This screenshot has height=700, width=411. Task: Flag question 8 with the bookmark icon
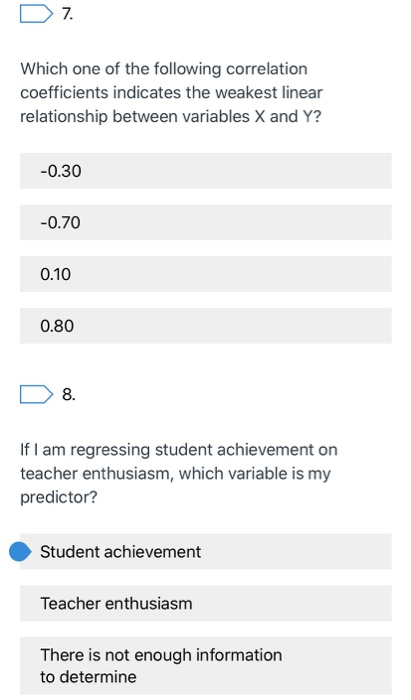(x=36, y=394)
